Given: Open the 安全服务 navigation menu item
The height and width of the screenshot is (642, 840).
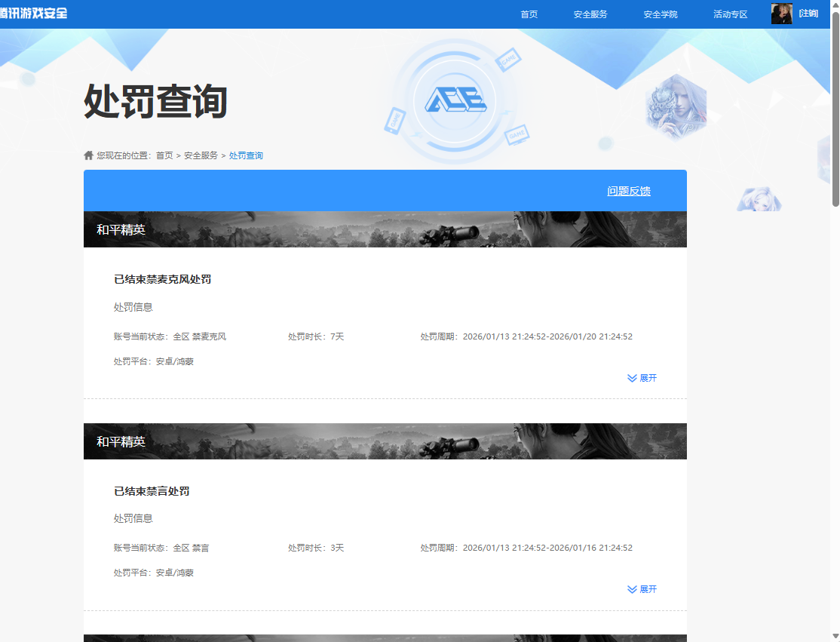Looking at the screenshot, I should point(590,14).
